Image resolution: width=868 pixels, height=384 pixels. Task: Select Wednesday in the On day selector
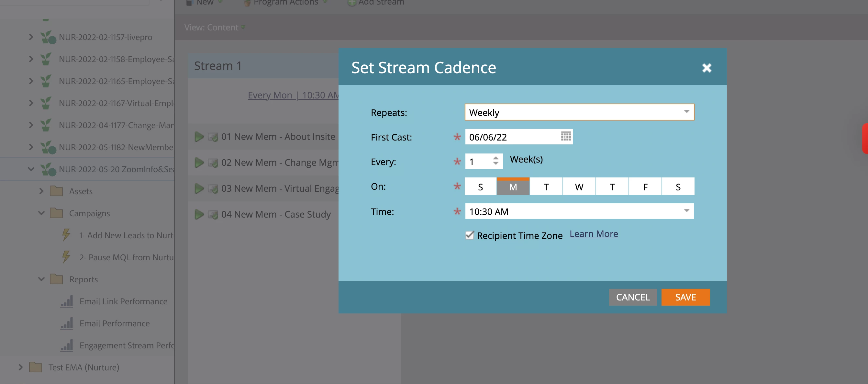[579, 187]
